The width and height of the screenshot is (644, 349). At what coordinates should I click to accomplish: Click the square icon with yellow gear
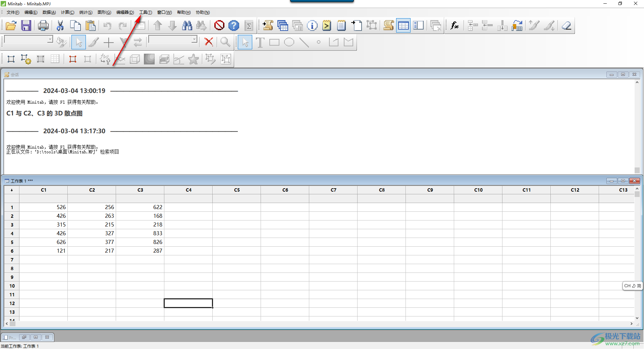[26, 59]
